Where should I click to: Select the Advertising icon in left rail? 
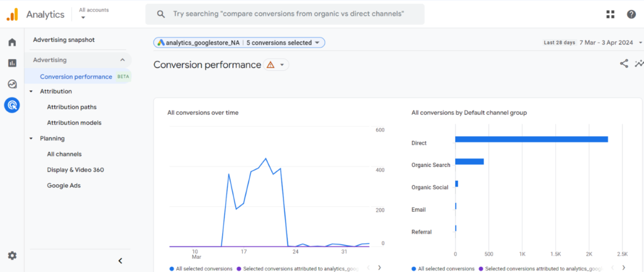[x=12, y=105]
